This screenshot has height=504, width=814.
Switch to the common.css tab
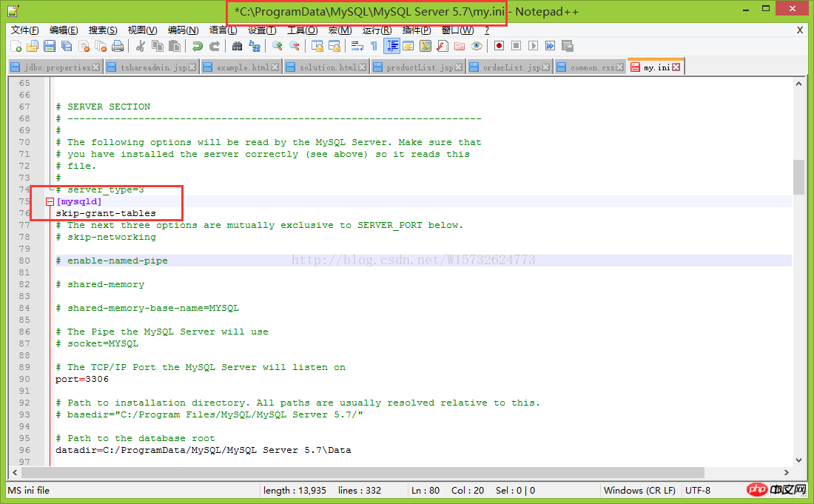click(x=590, y=67)
